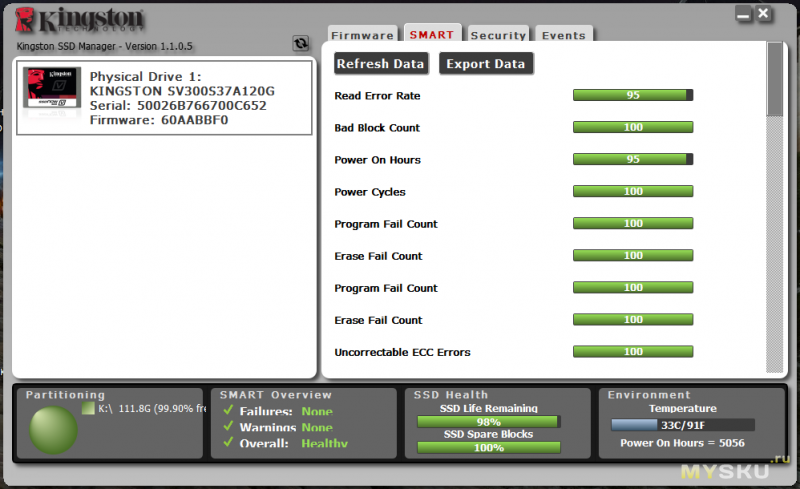
Task: Click the Kingston logo
Action: pos(79,20)
